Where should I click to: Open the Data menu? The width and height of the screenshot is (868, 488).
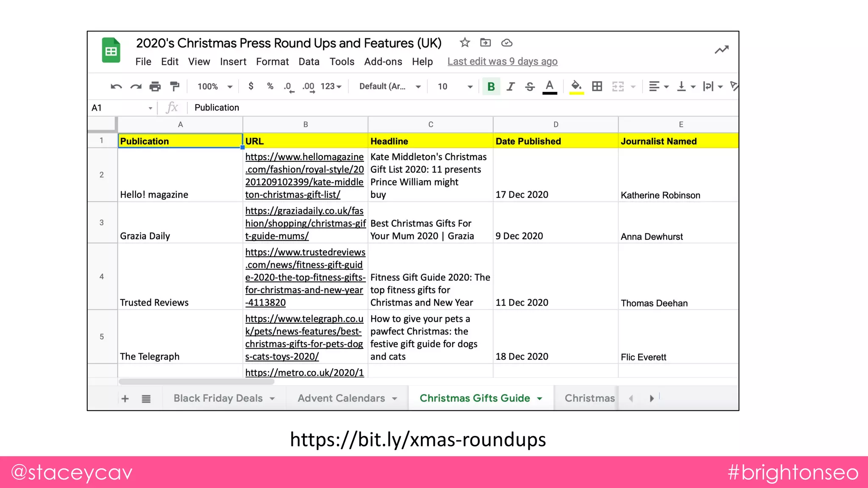[x=309, y=61]
